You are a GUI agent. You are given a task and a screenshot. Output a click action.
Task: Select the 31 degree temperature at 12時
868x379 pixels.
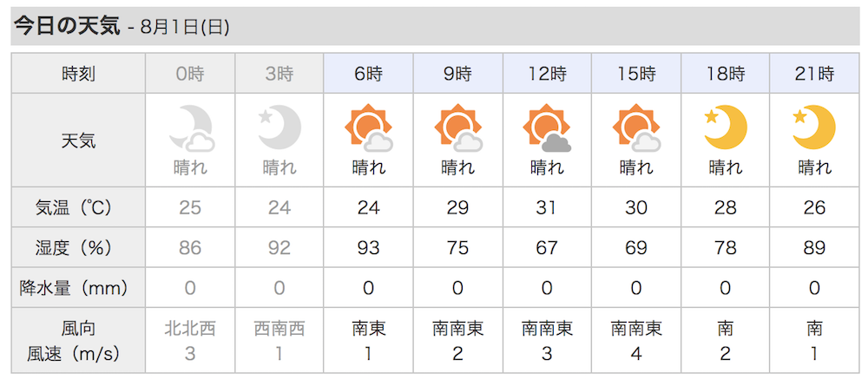coord(547,207)
